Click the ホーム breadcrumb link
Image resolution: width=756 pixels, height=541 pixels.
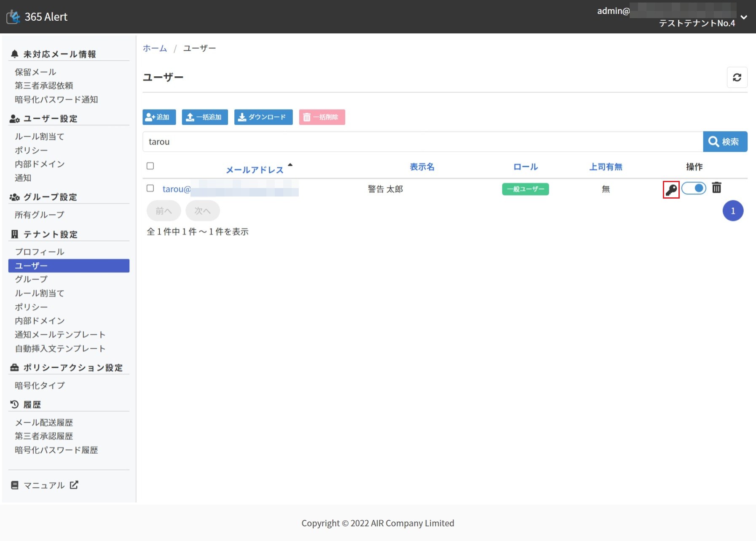coord(155,48)
